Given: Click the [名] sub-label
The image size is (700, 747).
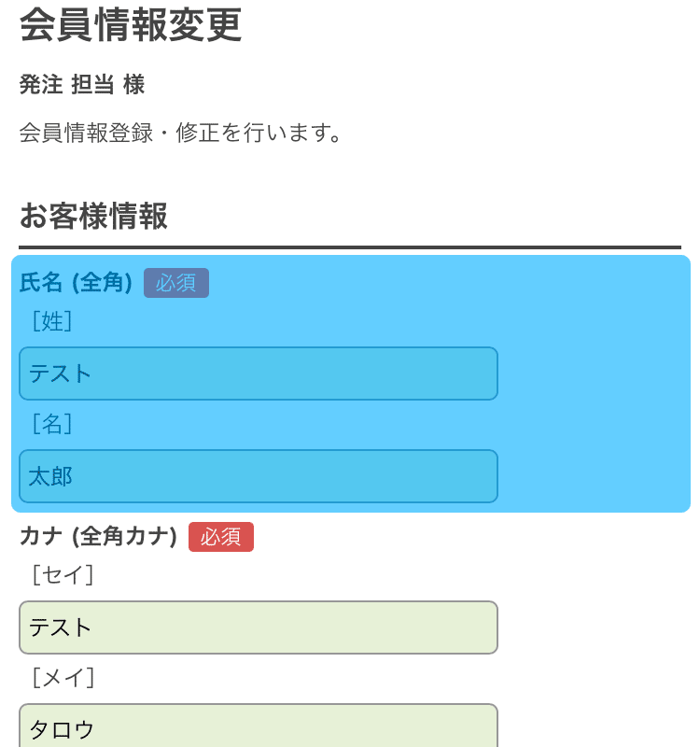Looking at the screenshot, I should (x=51, y=424).
